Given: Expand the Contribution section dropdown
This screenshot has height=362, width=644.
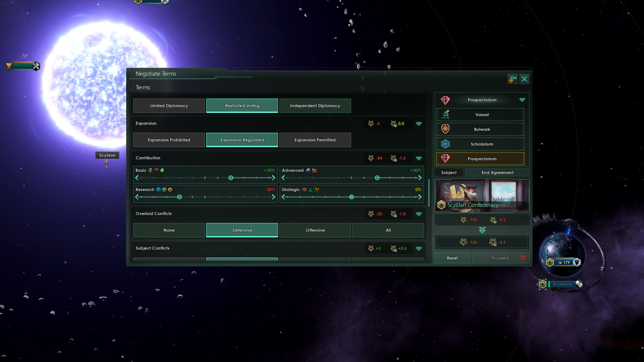Looking at the screenshot, I should 419,158.
